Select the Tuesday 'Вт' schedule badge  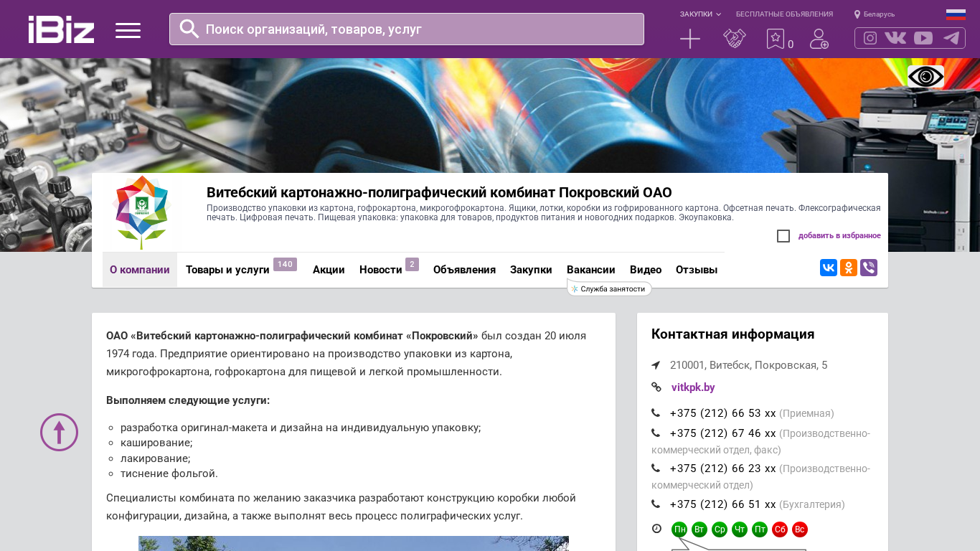coord(699,529)
